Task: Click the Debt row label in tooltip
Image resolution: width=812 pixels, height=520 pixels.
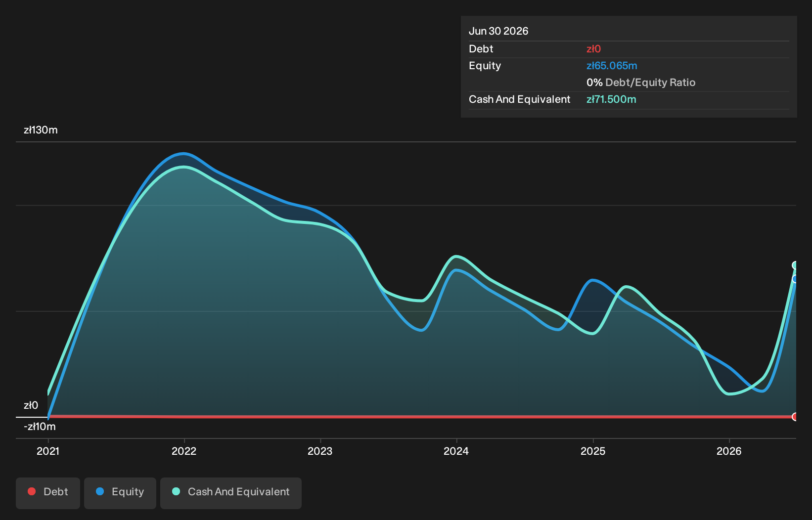Action: [x=481, y=49]
